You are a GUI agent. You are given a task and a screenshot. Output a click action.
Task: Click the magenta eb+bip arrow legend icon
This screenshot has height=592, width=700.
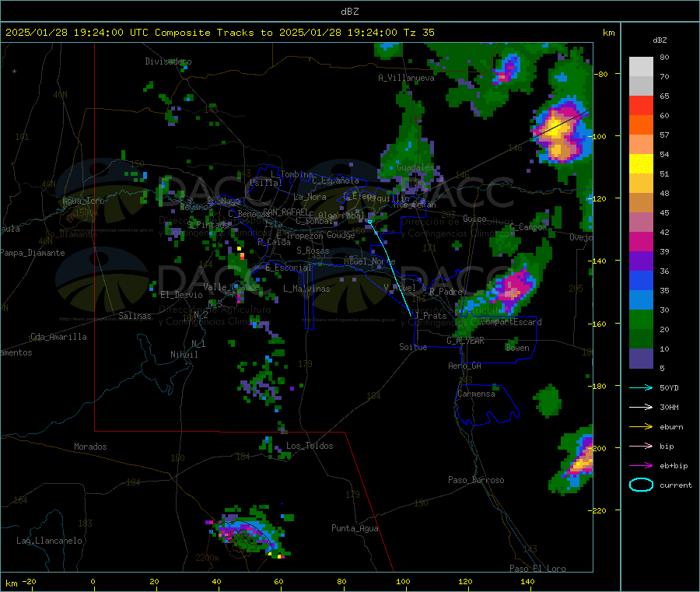(641, 466)
